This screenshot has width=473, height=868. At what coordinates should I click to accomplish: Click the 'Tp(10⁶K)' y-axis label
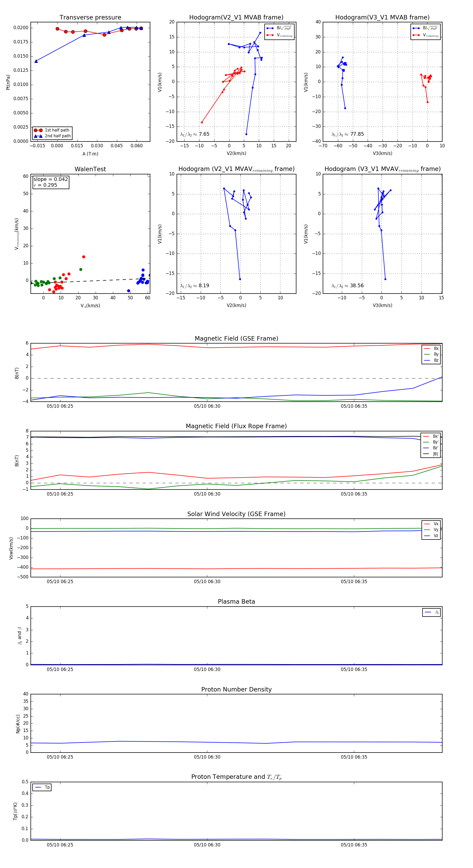[15, 811]
